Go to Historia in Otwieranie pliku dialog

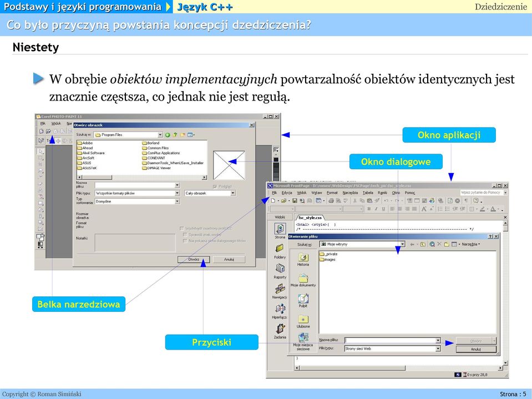click(x=303, y=260)
